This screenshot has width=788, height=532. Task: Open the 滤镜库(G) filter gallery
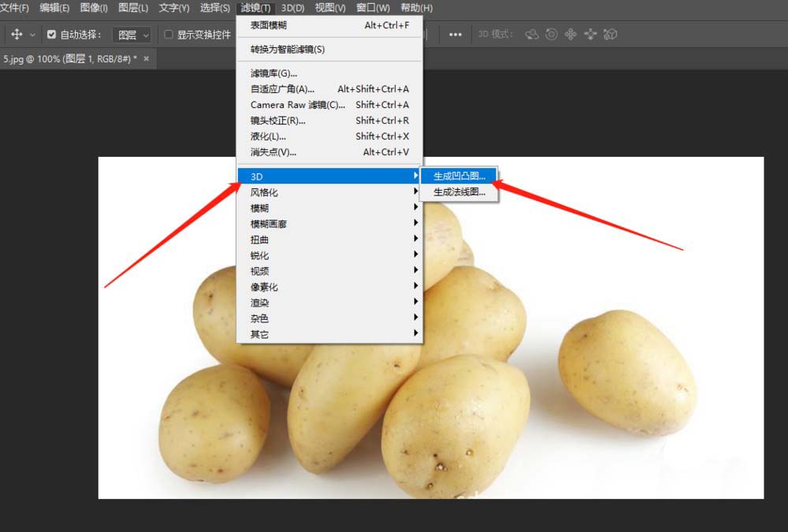click(x=273, y=73)
